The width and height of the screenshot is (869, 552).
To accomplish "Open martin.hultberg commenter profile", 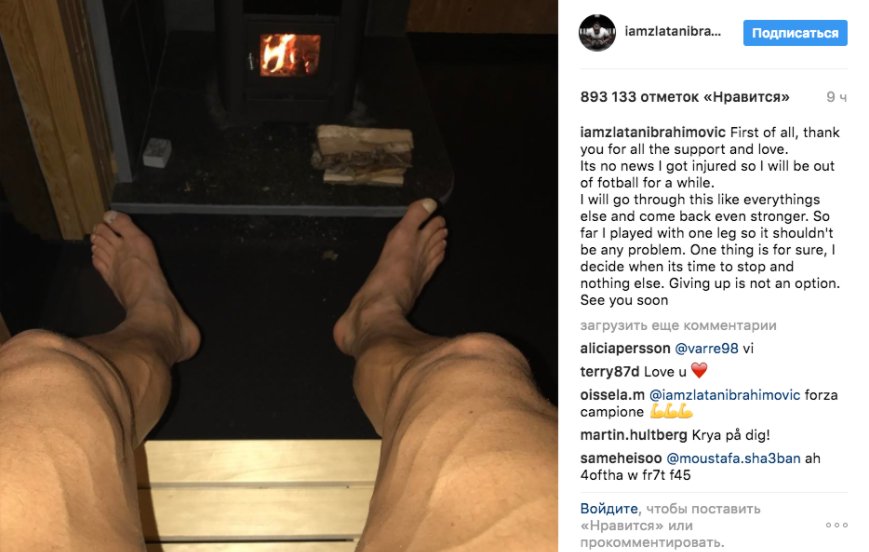I will 633,435.
